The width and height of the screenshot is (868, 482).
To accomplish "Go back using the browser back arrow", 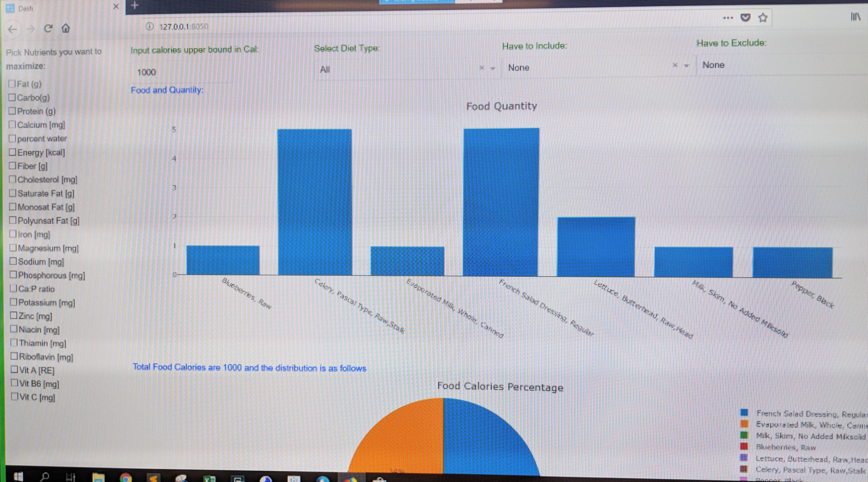I will 12,29.
